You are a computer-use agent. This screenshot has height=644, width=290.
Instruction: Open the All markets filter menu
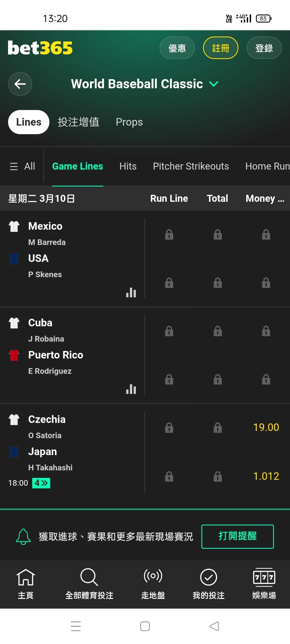[x=23, y=166]
